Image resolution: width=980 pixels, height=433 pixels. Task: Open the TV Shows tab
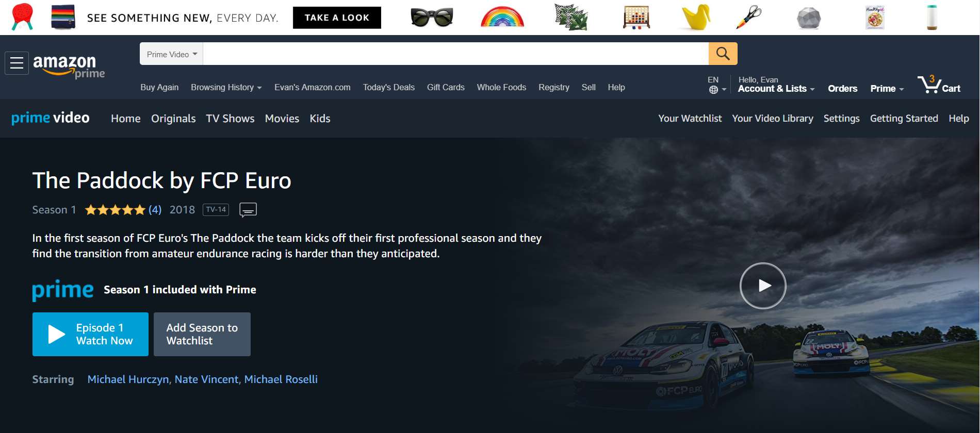[230, 119]
